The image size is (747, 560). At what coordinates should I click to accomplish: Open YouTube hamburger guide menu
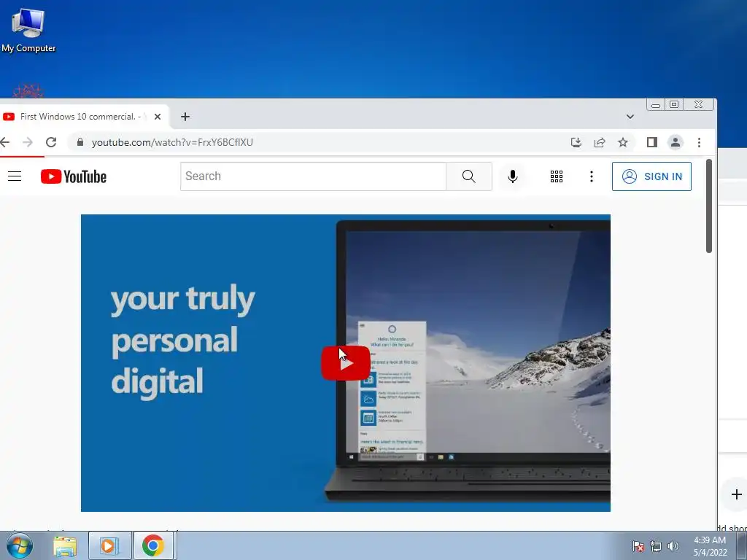[15, 176]
